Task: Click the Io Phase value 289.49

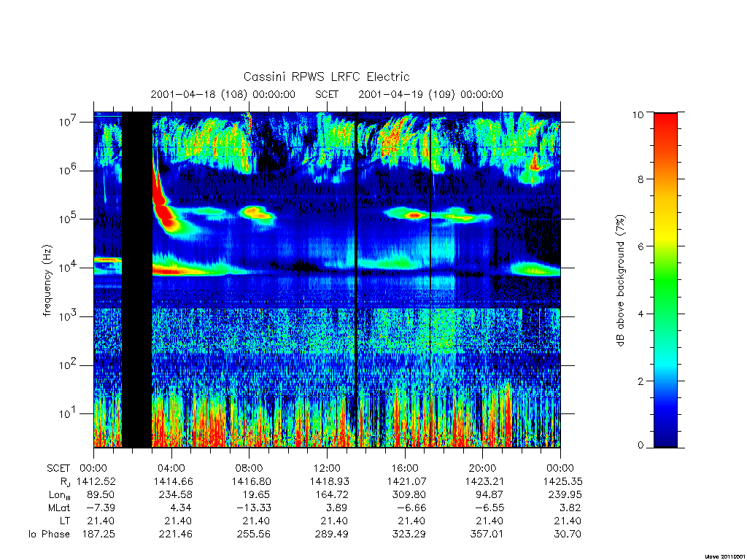Action: (x=331, y=534)
